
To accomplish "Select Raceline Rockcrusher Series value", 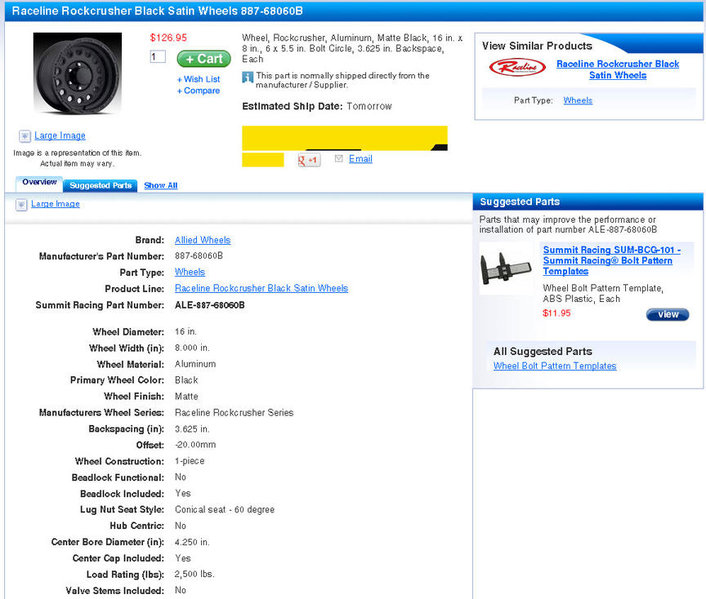I will 234,413.
